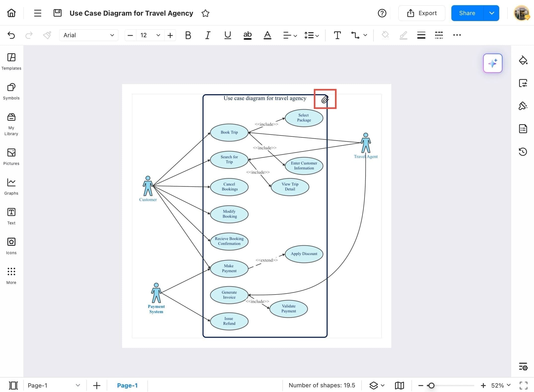The height and width of the screenshot is (392, 534).
Task: Switch to the Page-1 tab
Action: (127, 385)
